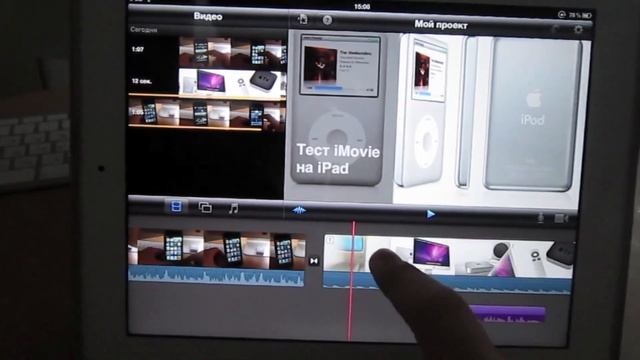Screen dimensions: 640x360
Task: Play the project preview
Action: pyautogui.click(x=430, y=214)
